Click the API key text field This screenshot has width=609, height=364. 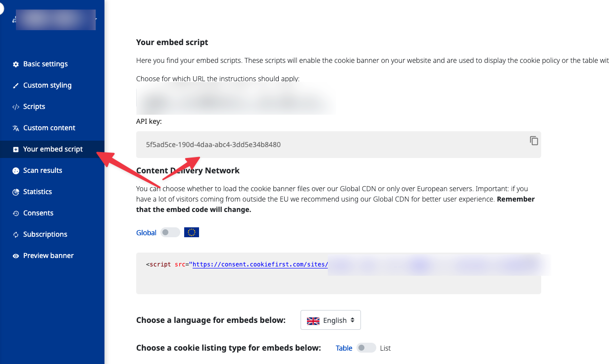point(339,145)
